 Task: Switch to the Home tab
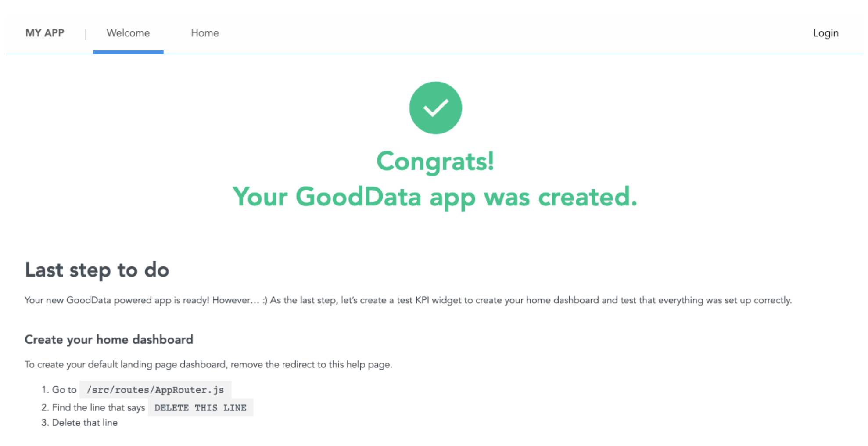(204, 33)
